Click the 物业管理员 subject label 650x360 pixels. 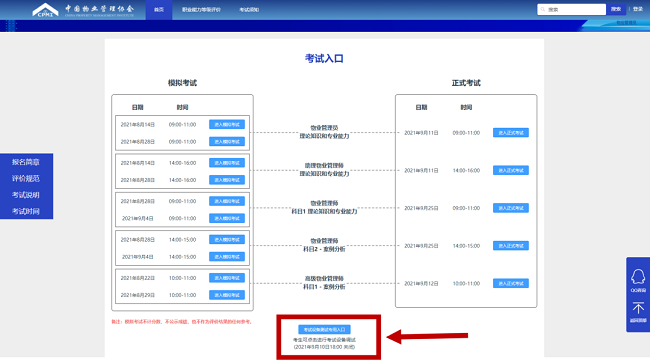coord(324,128)
